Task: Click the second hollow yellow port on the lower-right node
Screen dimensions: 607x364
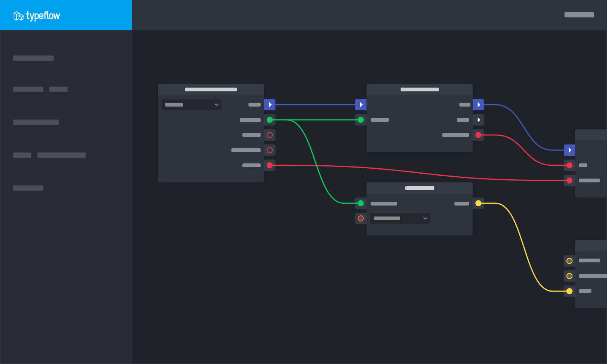Action: (569, 276)
